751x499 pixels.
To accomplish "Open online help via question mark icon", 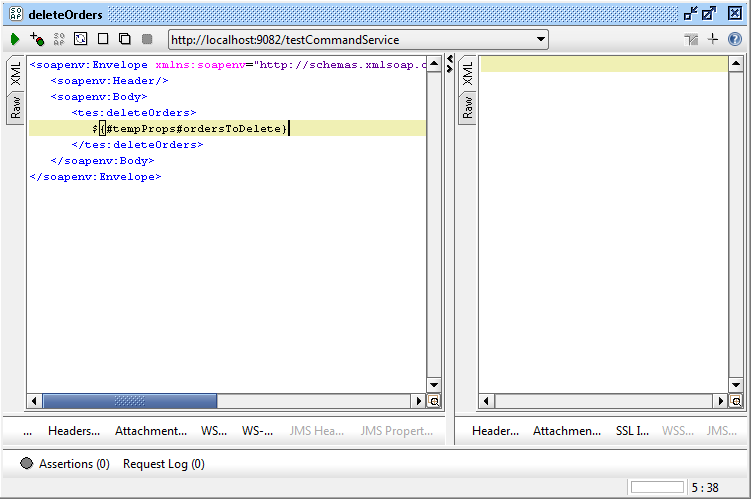I will pyautogui.click(x=735, y=39).
